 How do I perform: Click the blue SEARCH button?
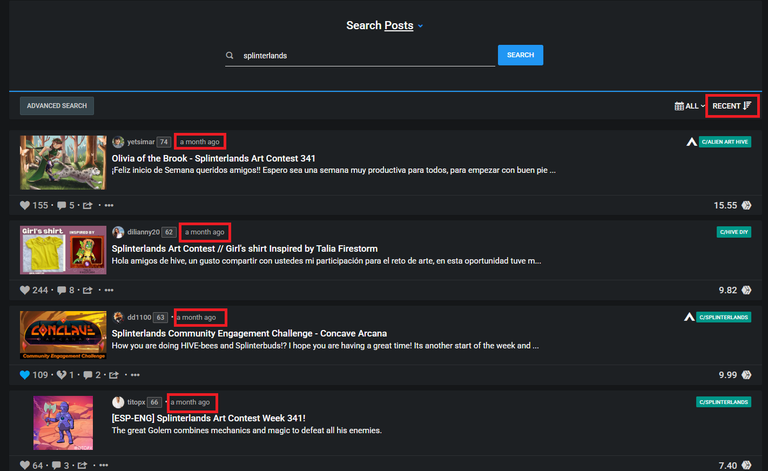click(520, 55)
